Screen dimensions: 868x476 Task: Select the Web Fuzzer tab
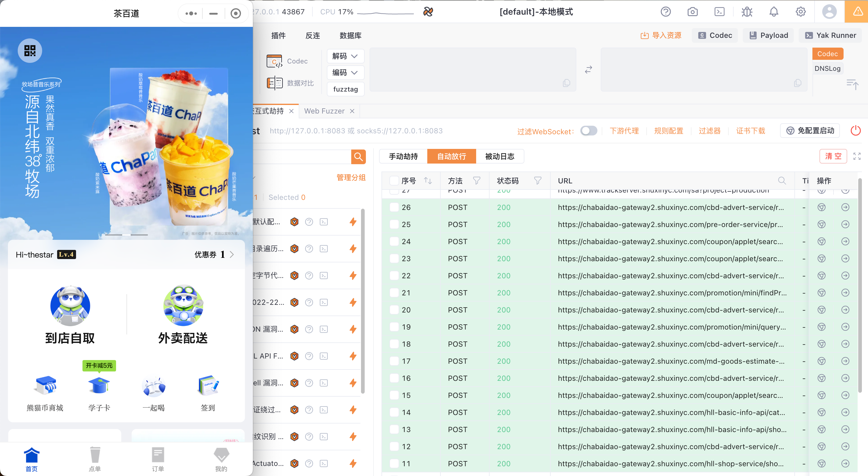(x=324, y=111)
